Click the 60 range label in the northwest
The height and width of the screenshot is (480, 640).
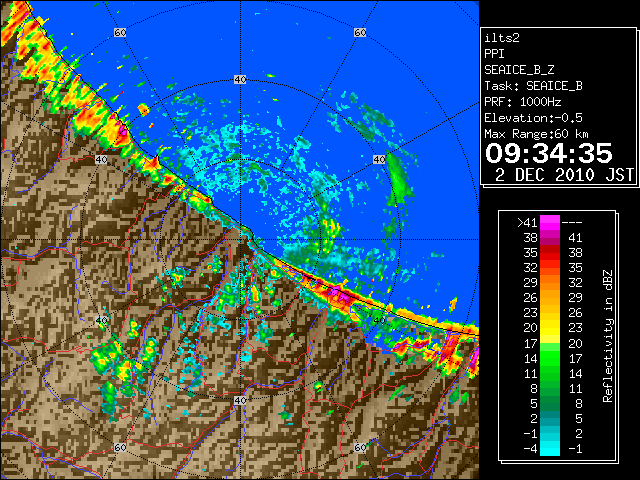click(x=120, y=32)
